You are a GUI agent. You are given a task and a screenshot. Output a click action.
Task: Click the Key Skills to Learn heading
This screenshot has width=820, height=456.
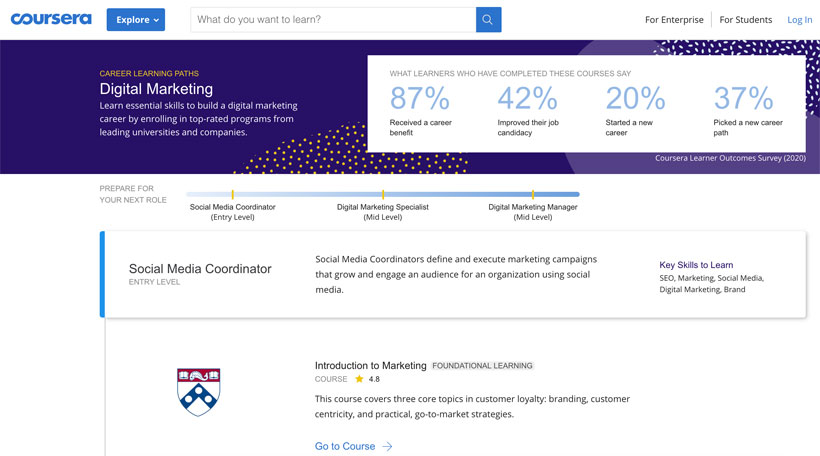click(696, 265)
